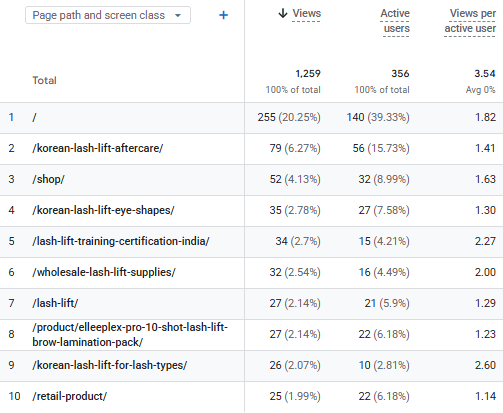Viewport: 503px width, 413px height.
Task: Click the 1.14 views per user value
Action: click(485, 396)
